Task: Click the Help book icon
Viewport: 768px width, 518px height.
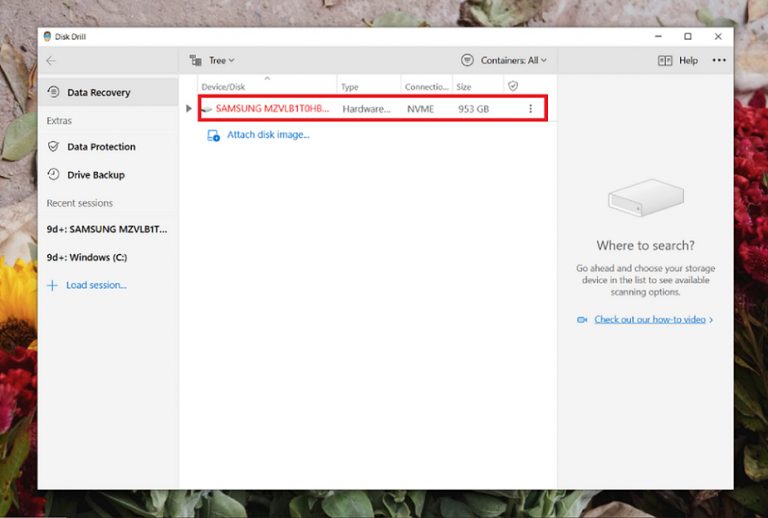Action: pyautogui.click(x=665, y=61)
